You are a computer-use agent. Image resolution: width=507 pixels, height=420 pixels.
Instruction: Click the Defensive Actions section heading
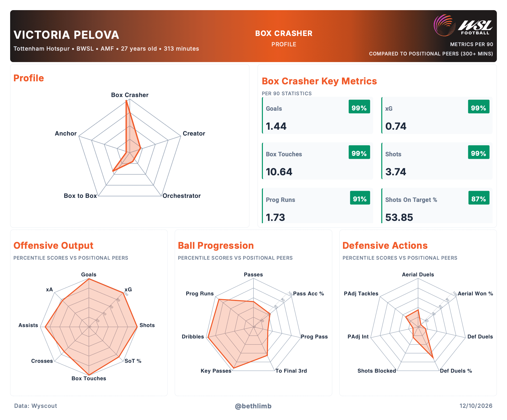385,245
